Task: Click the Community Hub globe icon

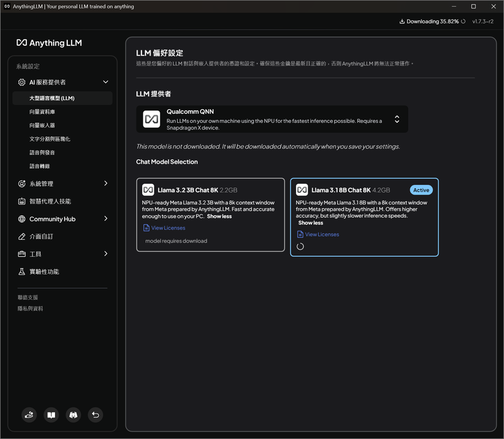Action: [x=21, y=219]
